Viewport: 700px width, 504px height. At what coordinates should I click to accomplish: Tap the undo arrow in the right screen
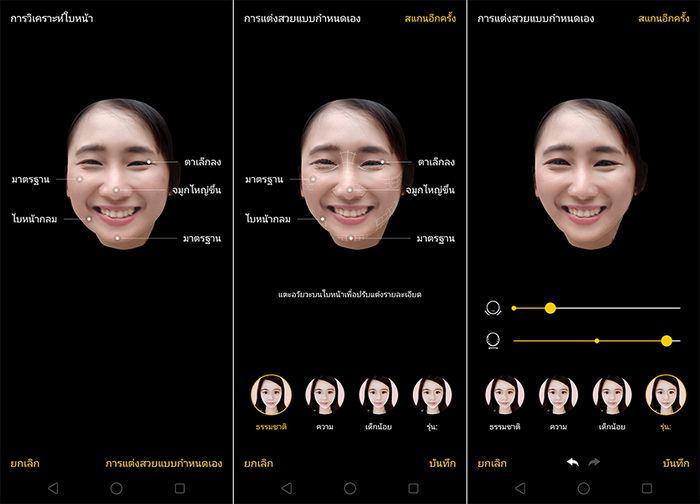click(x=573, y=463)
